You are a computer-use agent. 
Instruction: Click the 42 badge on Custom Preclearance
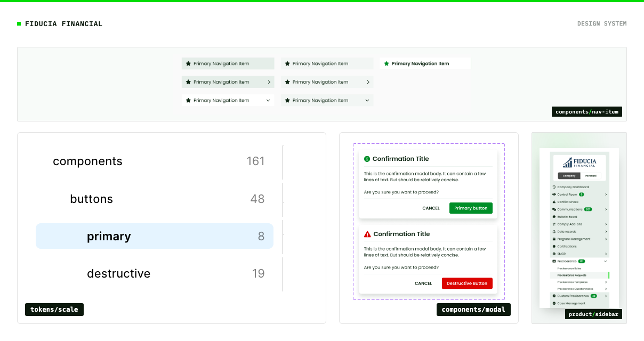[x=593, y=296]
